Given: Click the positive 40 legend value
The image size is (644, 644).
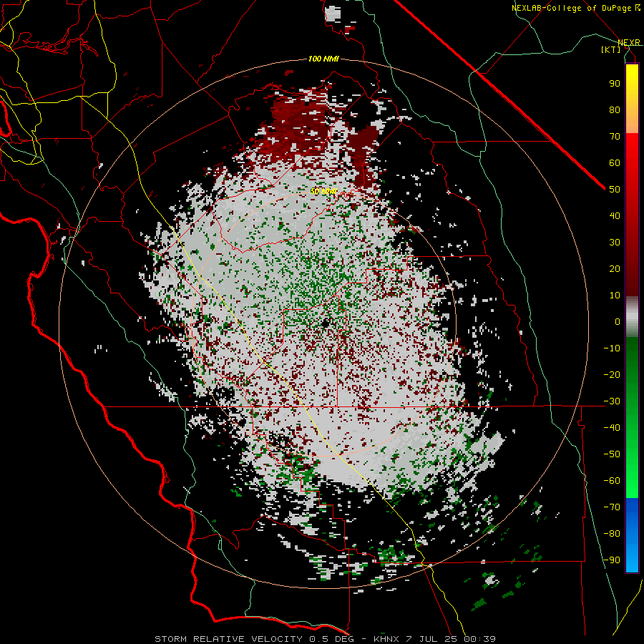Looking at the screenshot, I should [615, 215].
